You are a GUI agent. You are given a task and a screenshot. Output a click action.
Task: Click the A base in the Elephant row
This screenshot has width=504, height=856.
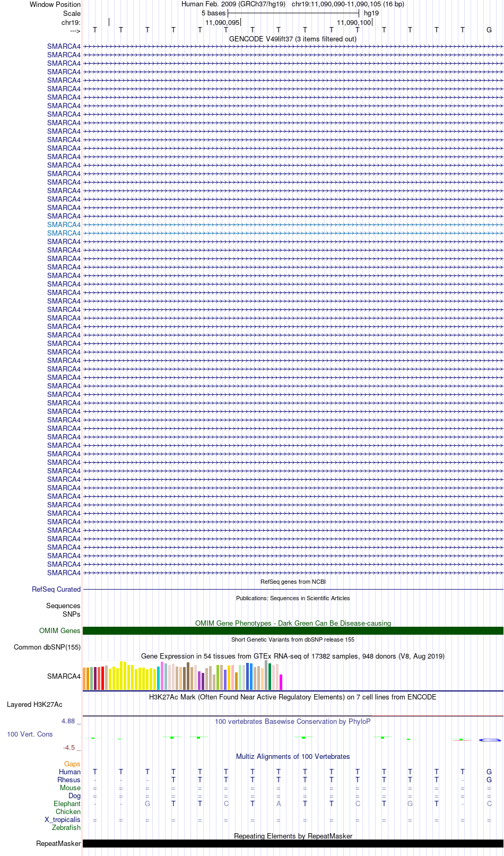coord(279,803)
